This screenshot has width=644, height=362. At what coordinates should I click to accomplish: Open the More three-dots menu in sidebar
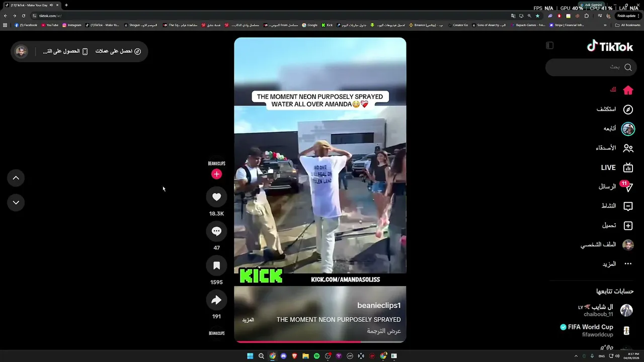pyautogui.click(x=628, y=264)
